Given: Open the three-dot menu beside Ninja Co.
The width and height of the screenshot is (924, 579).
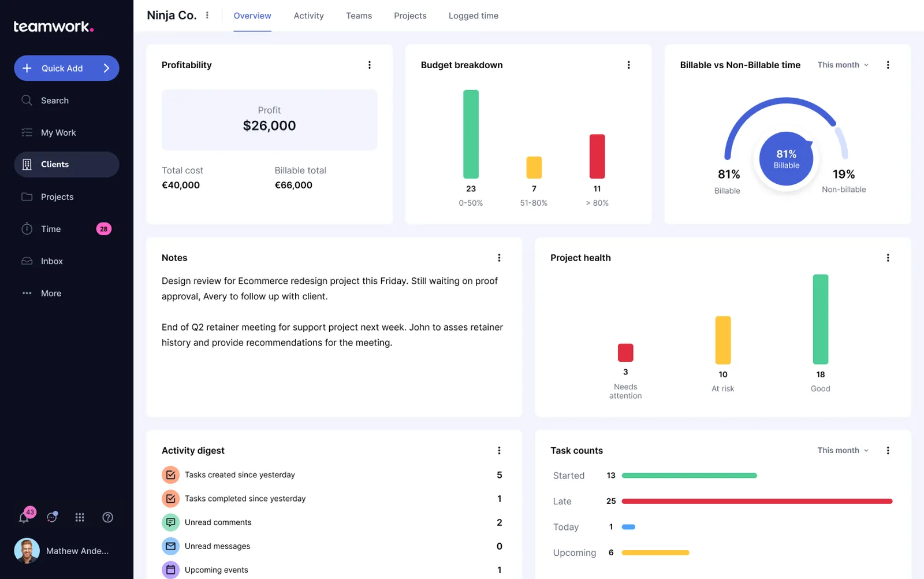Looking at the screenshot, I should click(x=207, y=14).
